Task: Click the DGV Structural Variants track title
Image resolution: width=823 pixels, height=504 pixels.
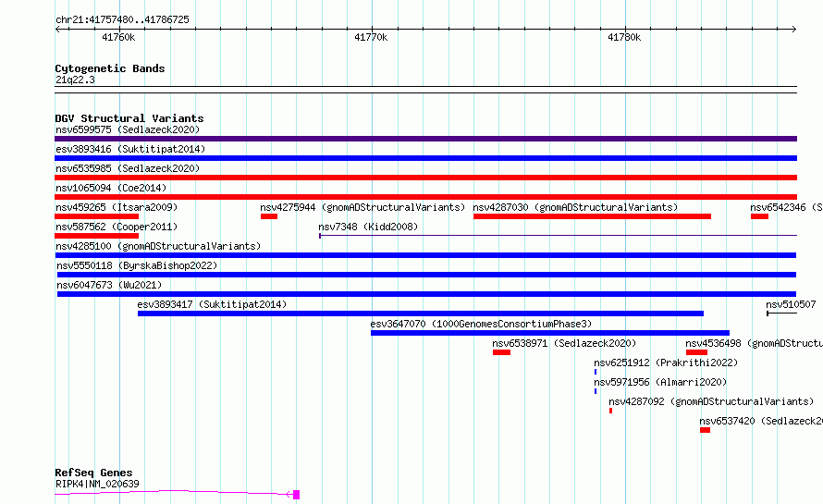Action: (129, 118)
